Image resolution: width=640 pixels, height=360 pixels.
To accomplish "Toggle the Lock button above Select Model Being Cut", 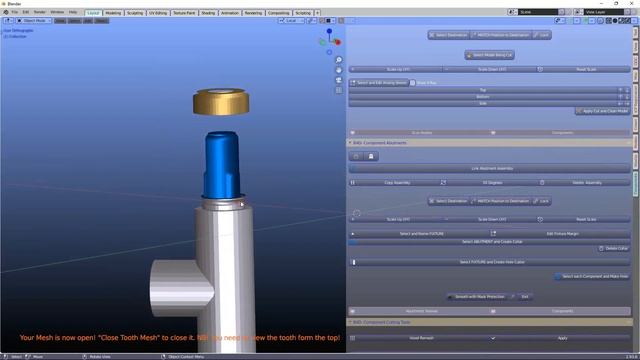I will 542,35.
